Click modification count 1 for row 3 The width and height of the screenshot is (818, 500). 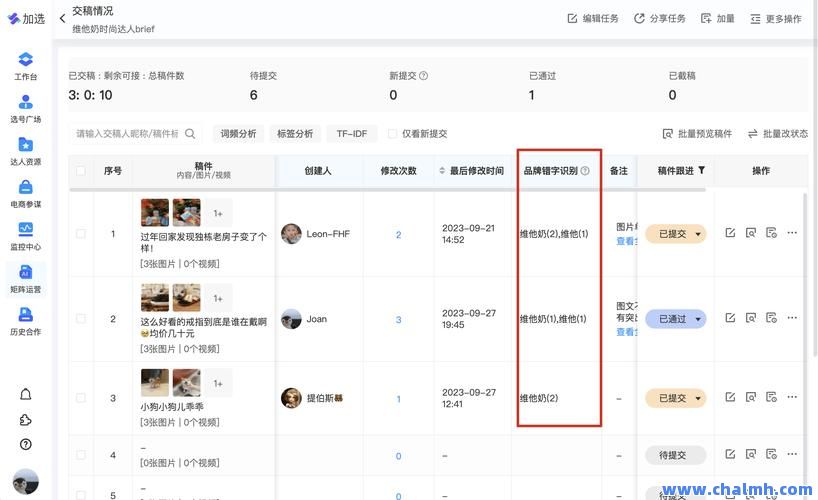click(399, 399)
